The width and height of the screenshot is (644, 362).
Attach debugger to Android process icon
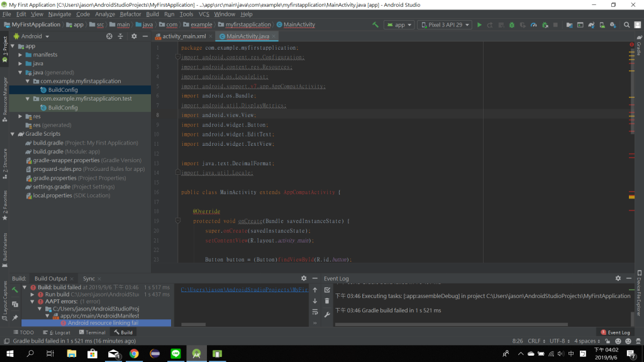click(x=545, y=25)
